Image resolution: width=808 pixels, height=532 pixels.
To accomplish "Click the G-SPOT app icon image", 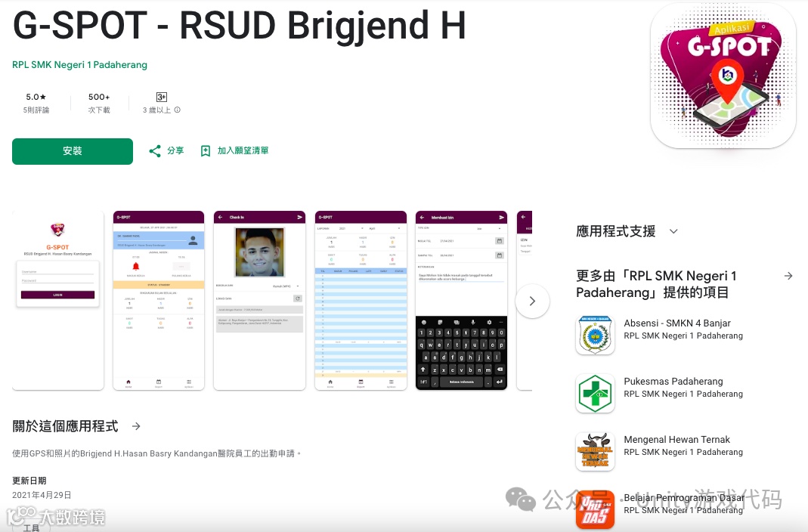I will [723, 76].
